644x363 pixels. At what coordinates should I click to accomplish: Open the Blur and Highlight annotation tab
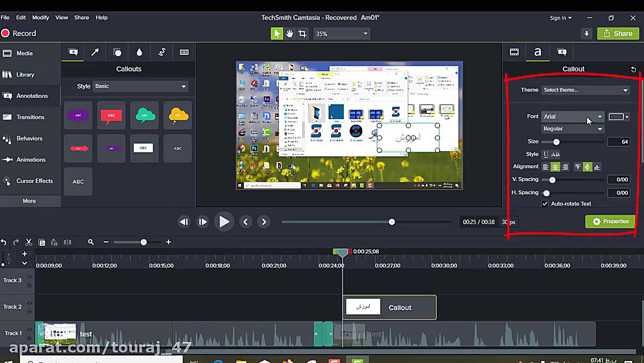[x=139, y=52]
